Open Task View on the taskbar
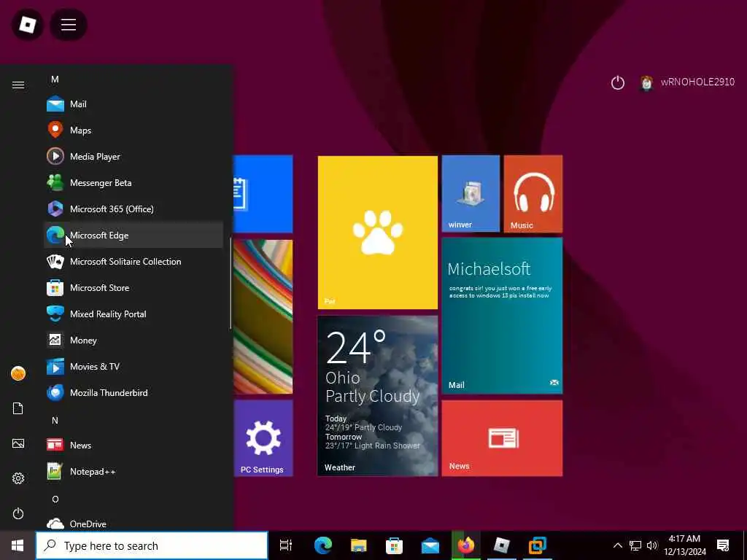Image resolution: width=747 pixels, height=560 pixels. pos(286,545)
